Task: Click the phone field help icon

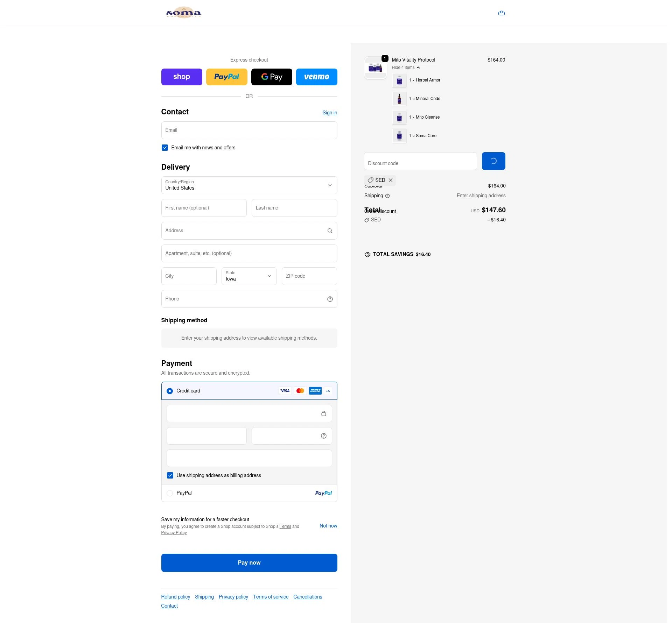Action: [x=330, y=299]
